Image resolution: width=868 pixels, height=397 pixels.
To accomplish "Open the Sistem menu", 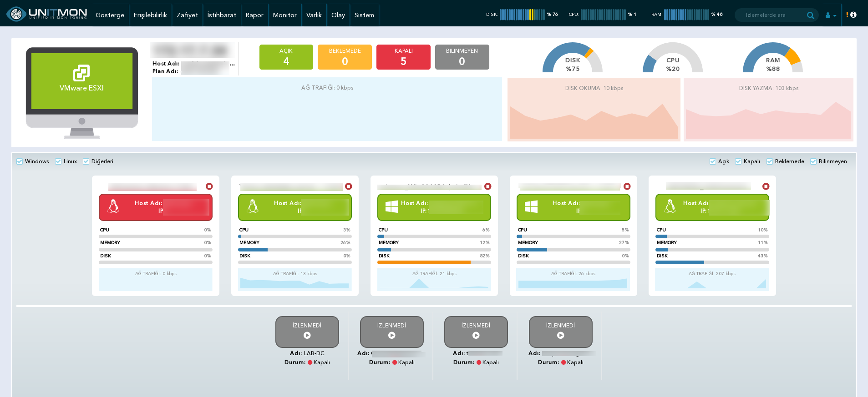I will click(364, 15).
